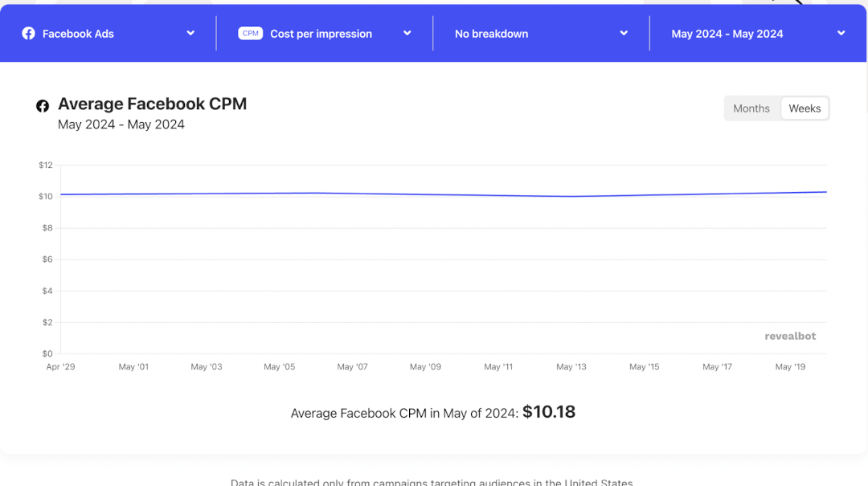Click the chevron beside No breakdown
868x486 pixels.
click(x=624, y=33)
